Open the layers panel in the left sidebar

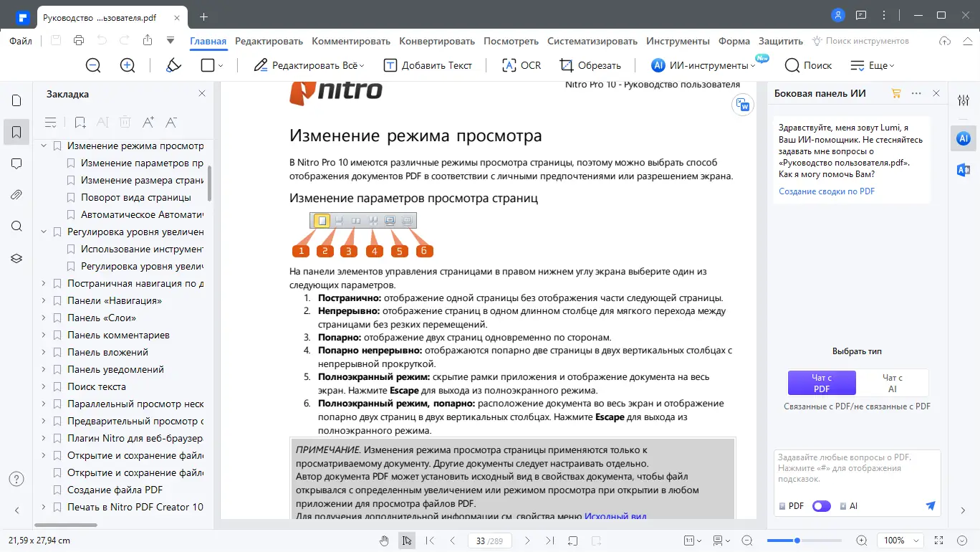16,258
